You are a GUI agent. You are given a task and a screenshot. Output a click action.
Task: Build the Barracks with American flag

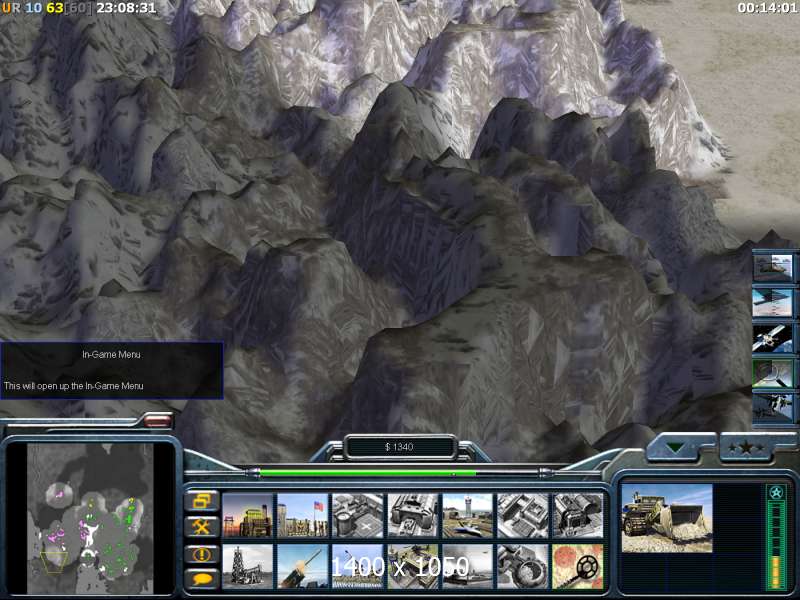tap(302, 515)
